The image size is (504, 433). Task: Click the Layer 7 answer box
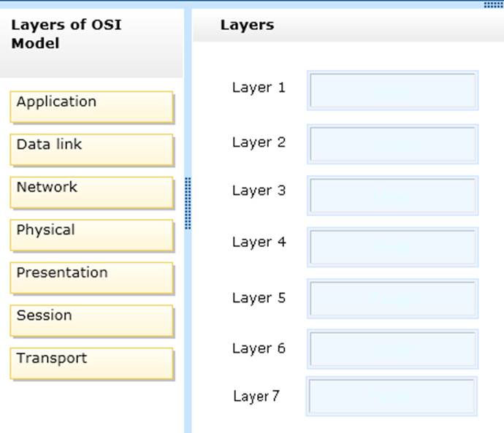[x=392, y=396]
